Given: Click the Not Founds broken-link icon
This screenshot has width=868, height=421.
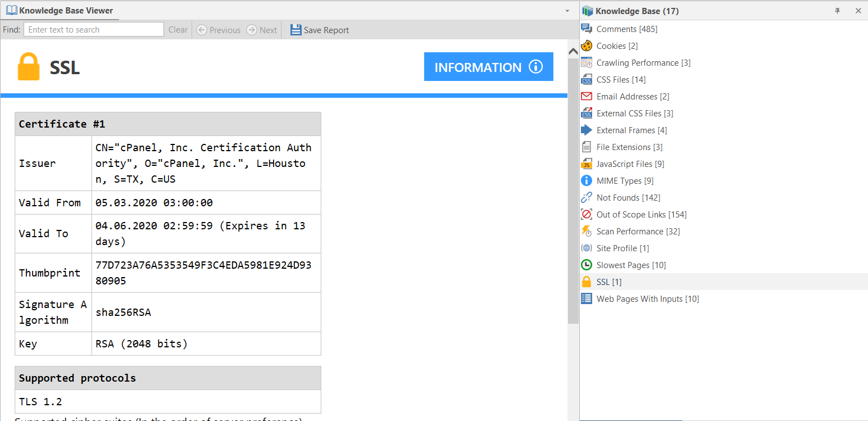Looking at the screenshot, I should (587, 197).
